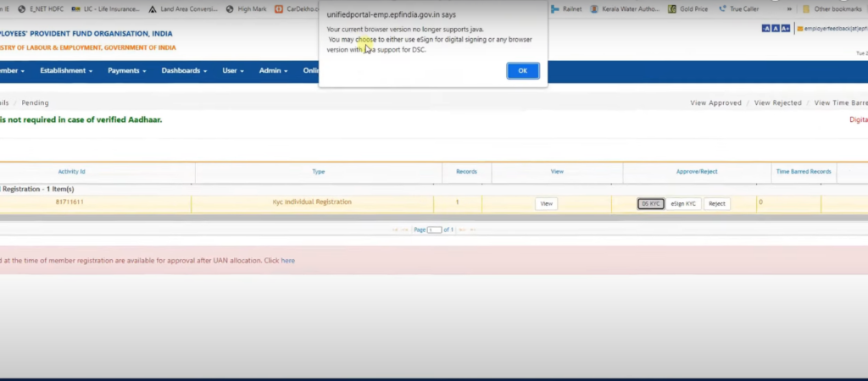The width and height of the screenshot is (868, 381).
Task: Click the eSign KYC button
Action: pos(683,203)
